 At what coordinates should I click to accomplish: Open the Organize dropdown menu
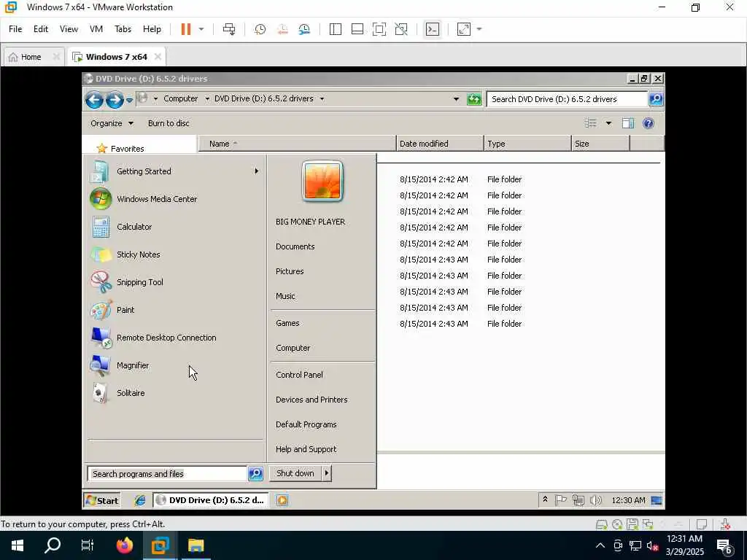point(112,123)
